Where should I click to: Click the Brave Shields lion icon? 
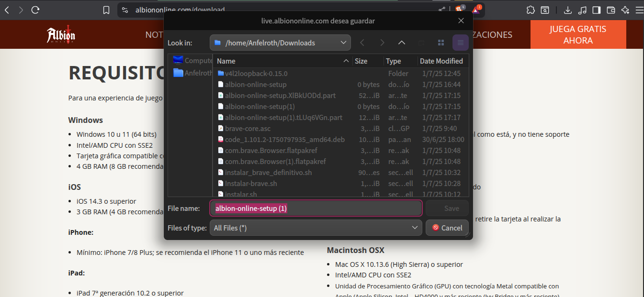tap(459, 10)
